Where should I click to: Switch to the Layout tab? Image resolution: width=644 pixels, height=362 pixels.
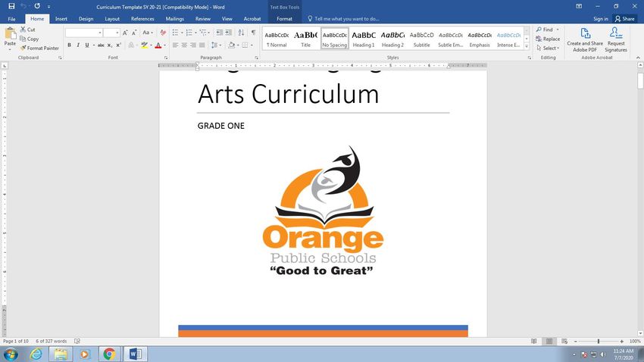[112, 19]
